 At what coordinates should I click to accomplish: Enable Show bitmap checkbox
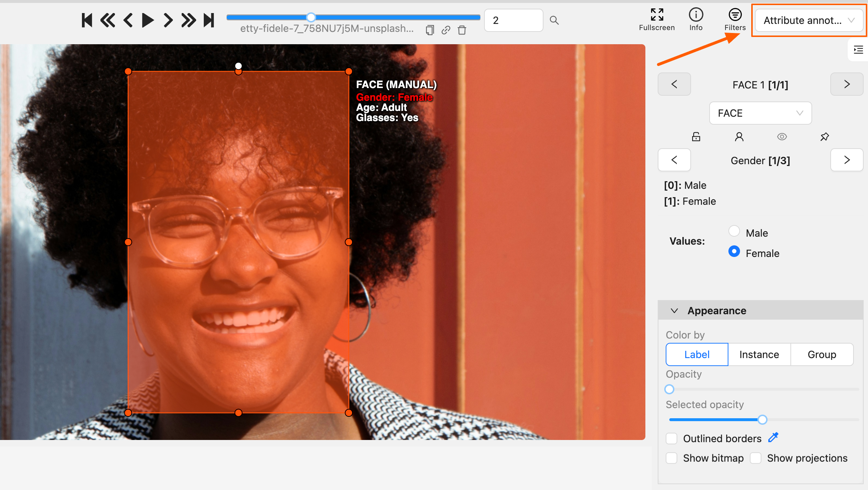point(671,458)
